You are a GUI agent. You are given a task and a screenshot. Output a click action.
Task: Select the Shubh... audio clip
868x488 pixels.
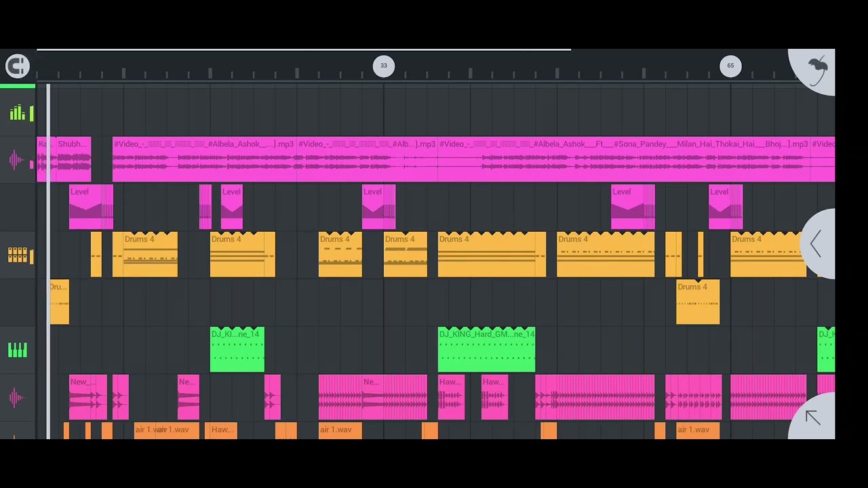pos(73,159)
